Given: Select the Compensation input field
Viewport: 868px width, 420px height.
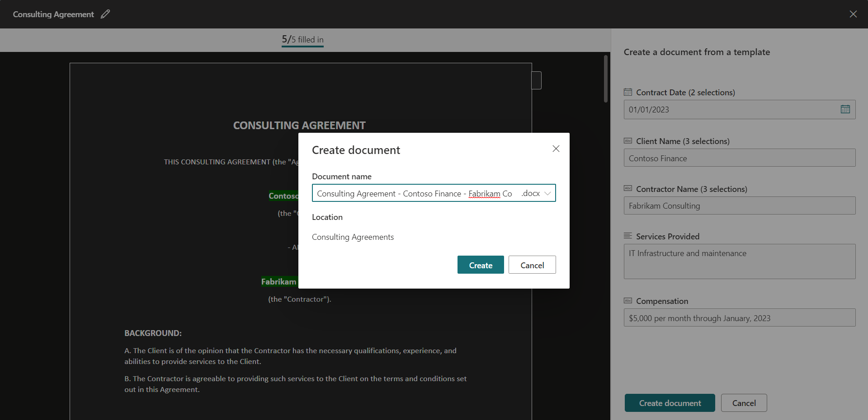Looking at the screenshot, I should (x=739, y=318).
